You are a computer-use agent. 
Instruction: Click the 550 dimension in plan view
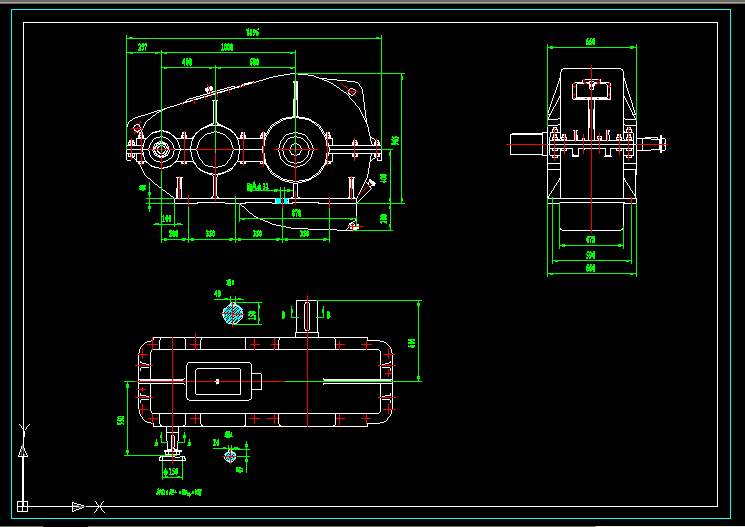[122, 420]
